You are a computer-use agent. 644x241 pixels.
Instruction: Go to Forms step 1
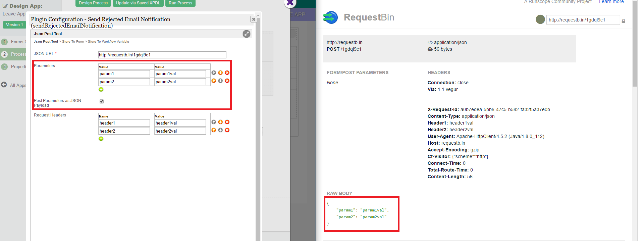tap(13, 42)
